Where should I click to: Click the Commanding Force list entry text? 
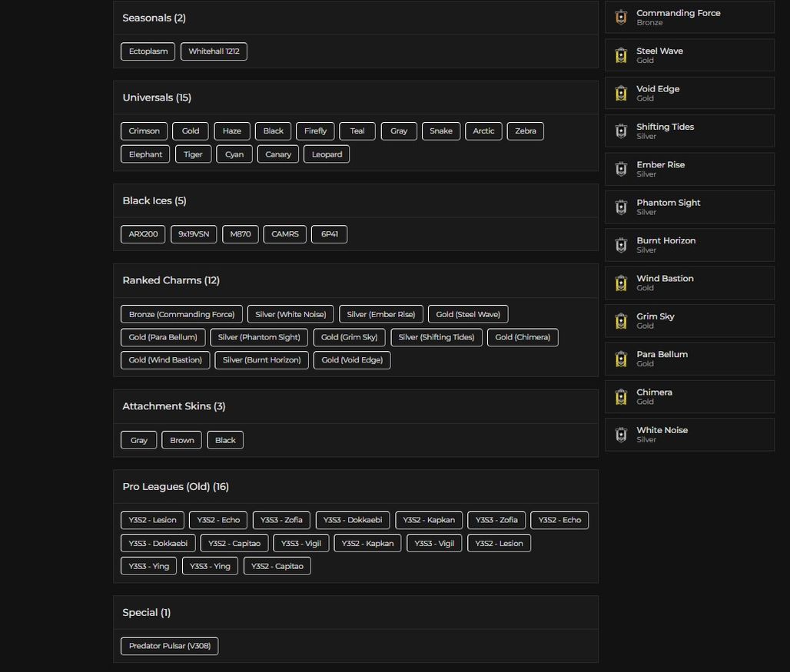pos(678,13)
